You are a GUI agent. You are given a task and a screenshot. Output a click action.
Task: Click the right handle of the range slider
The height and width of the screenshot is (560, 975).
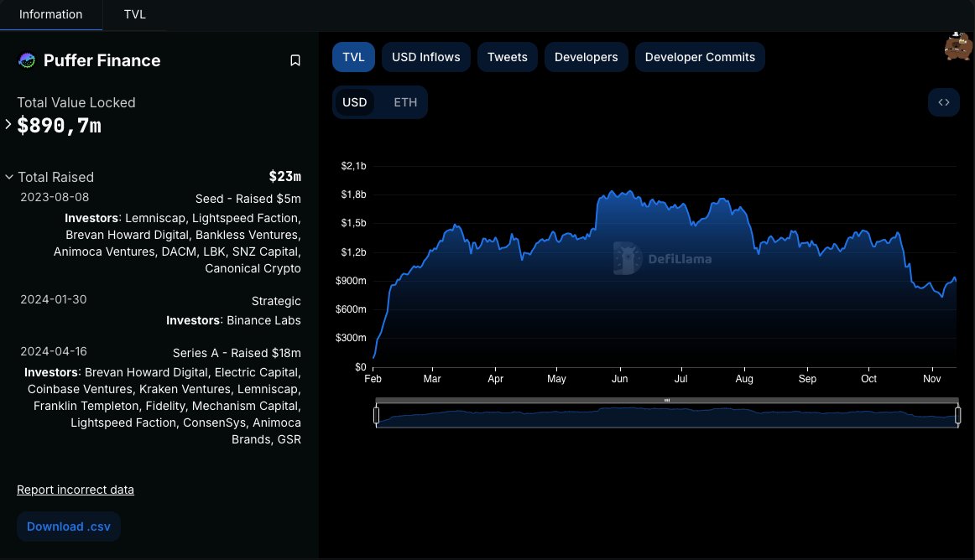(957, 415)
